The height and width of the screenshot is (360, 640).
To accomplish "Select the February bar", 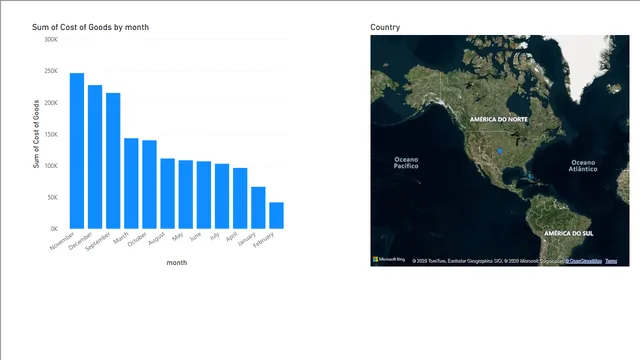I will (x=276, y=216).
